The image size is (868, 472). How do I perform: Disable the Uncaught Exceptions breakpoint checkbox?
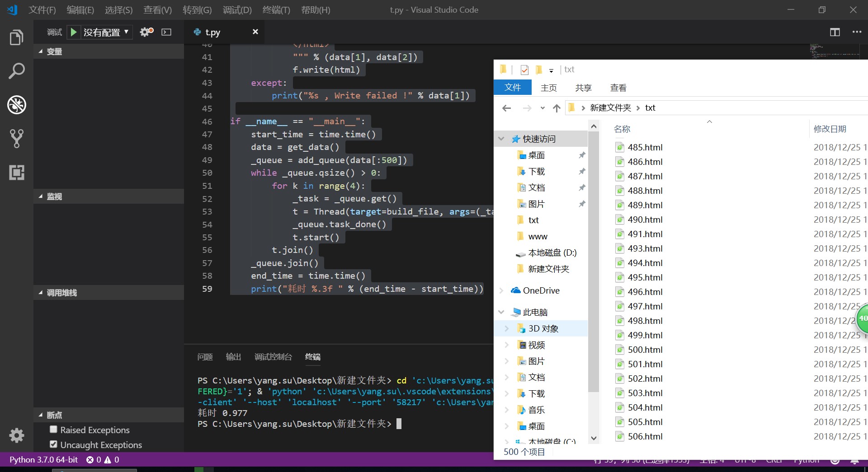[x=53, y=444]
